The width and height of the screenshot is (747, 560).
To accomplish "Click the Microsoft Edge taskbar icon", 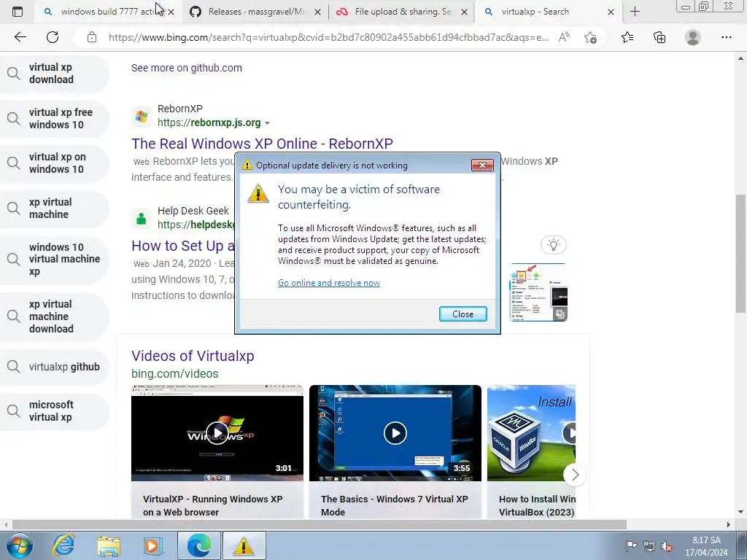I will pos(198,545).
